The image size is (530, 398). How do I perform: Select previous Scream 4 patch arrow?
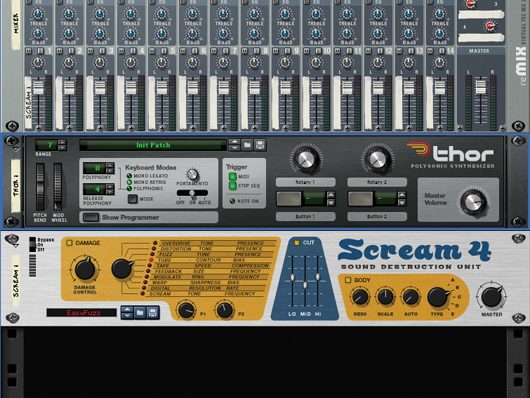click(127, 310)
